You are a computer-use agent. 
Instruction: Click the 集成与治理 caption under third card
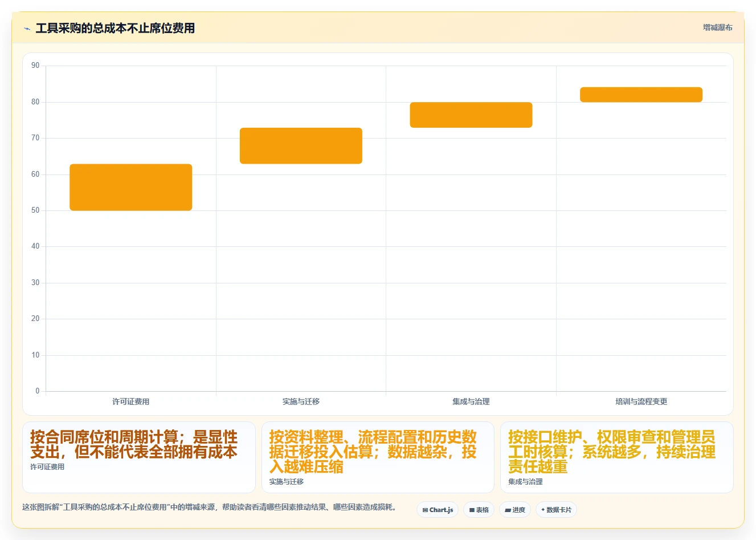coord(525,482)
